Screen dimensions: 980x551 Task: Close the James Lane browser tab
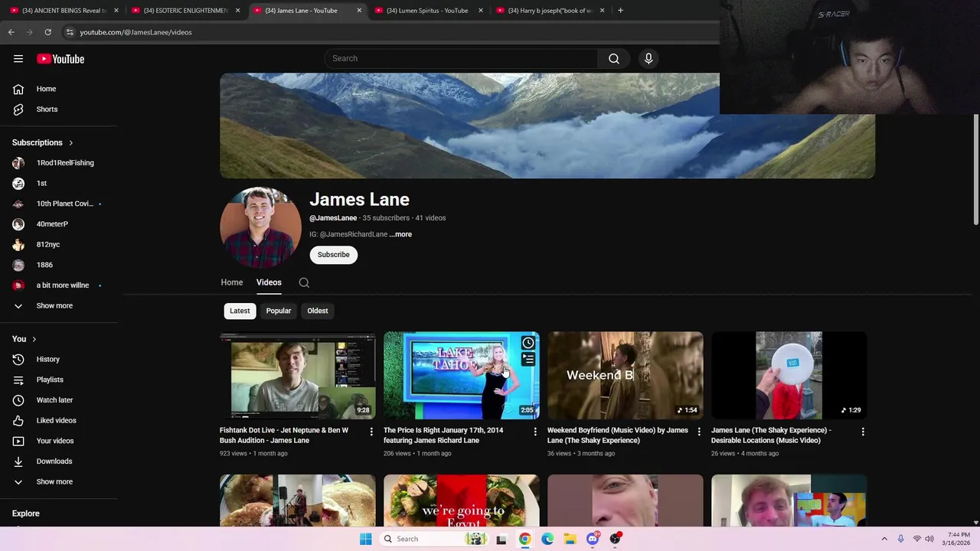click(359, 11)
